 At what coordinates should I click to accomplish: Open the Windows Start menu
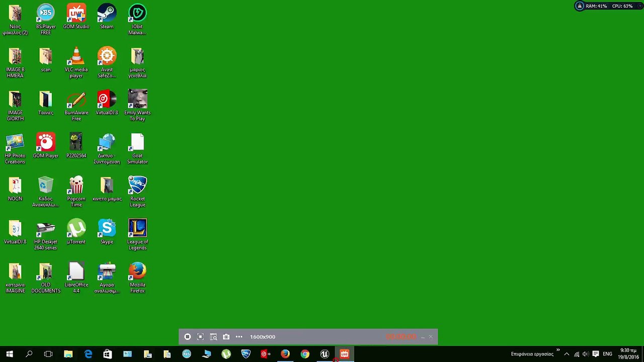(10, 354)
